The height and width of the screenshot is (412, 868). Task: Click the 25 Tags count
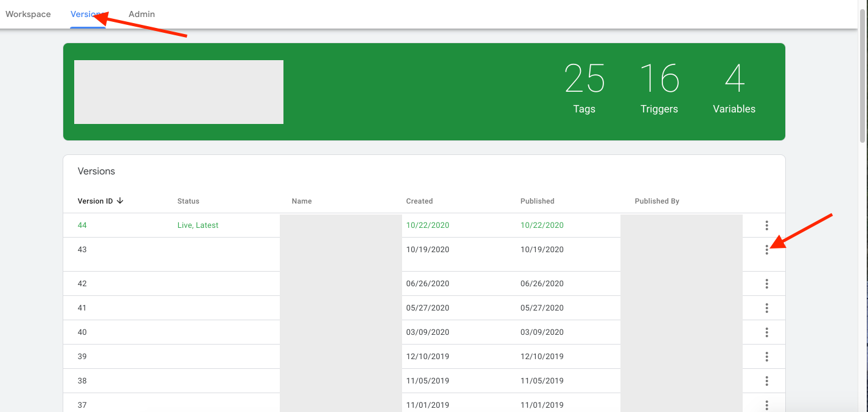click(x=584, y=88)
